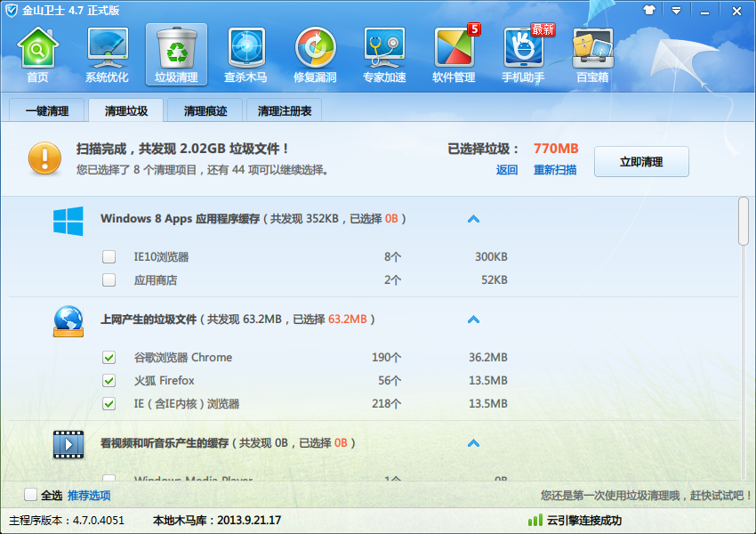756x534 pixels.
Task: Uncheck 谷歌浏览器 Chrome checkbox
Action: [109, 358]
